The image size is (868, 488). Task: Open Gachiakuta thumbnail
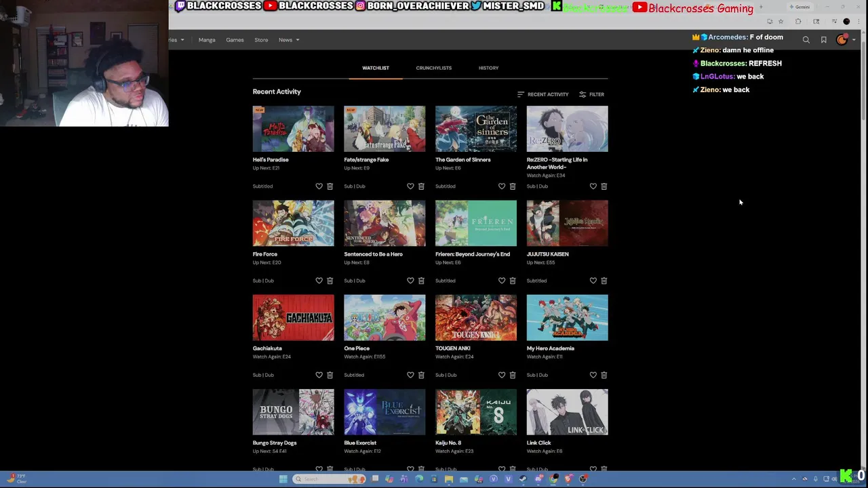[x=293, y=317]
